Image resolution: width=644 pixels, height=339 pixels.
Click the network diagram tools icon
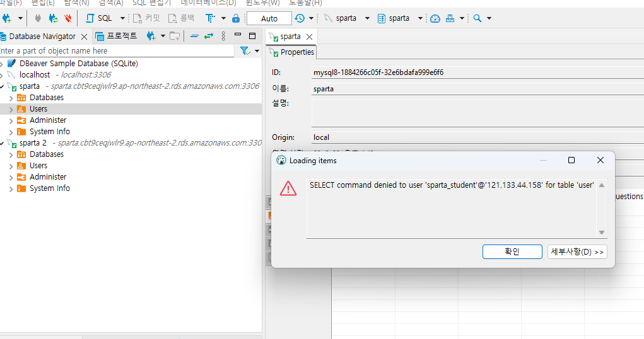450,18
